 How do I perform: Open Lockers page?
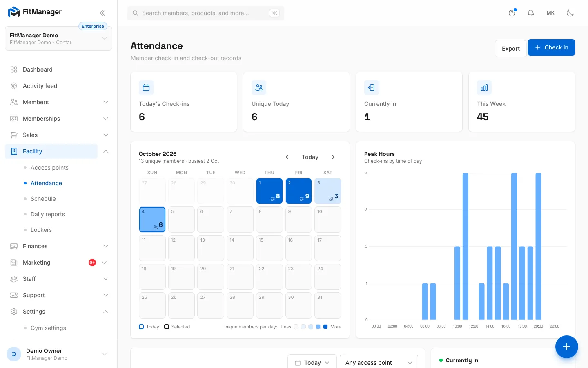point(41,230)
